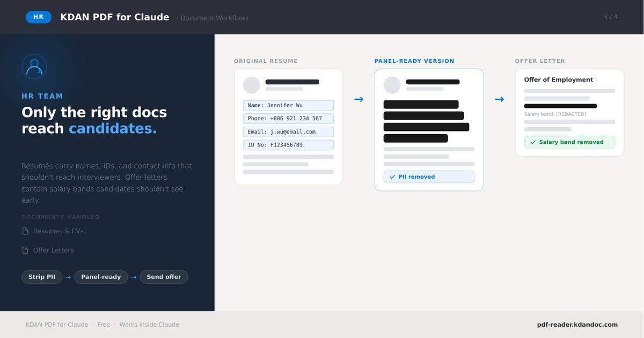Click the avatar circle in Original Resume card
The width and height of the screenshot is (644, 338).
point(252,85)
